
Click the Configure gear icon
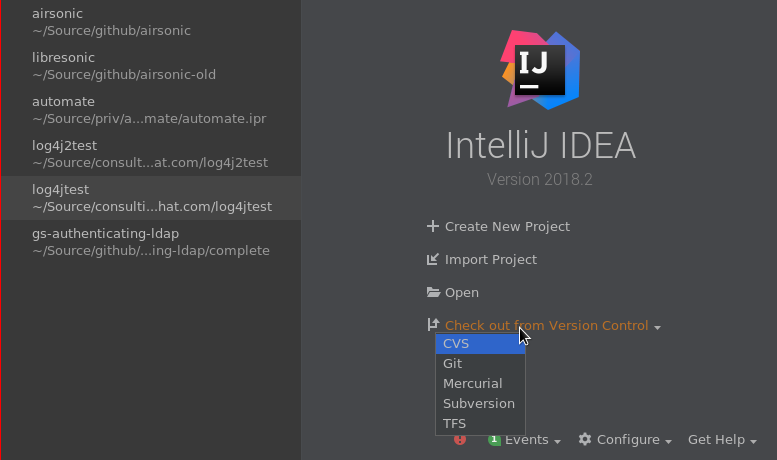click(x=585, y=439)
